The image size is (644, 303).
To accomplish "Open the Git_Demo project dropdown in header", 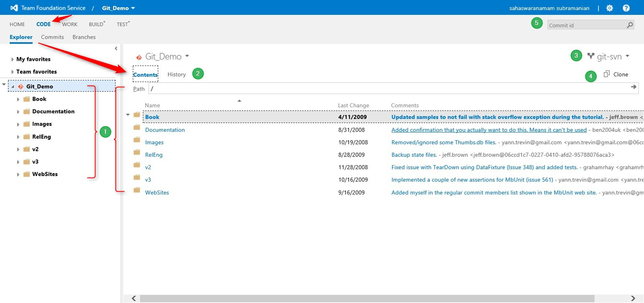I will pos(119,8).
